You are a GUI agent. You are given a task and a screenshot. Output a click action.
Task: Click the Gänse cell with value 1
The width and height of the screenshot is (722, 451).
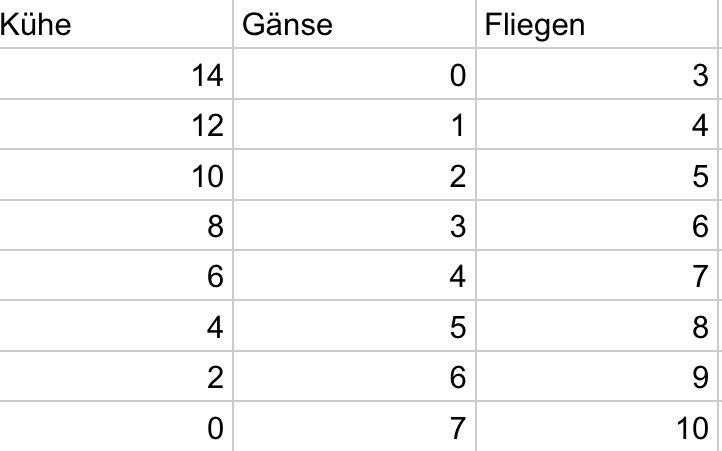[x=354, y=125]
